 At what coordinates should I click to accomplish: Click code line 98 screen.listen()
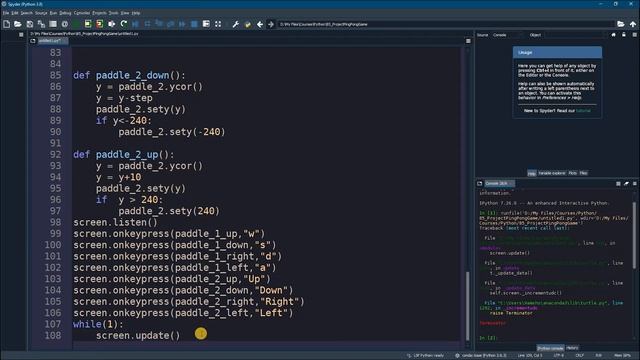click(x=116, y=222)
